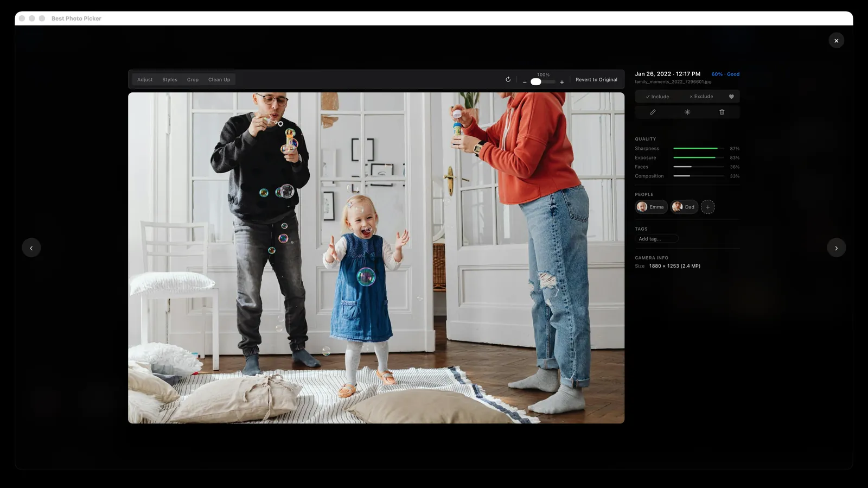868x488 pixels.
Task: Select the Emma person chip
Action: point(651,207)
